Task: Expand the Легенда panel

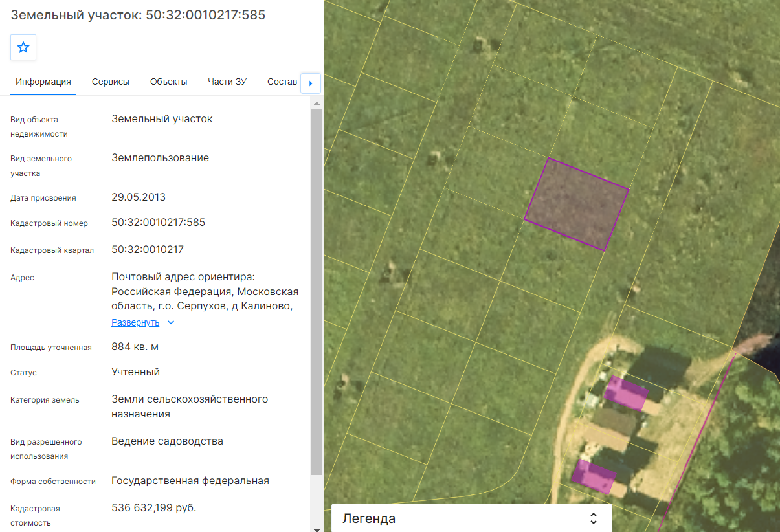Action: [594, 518]
